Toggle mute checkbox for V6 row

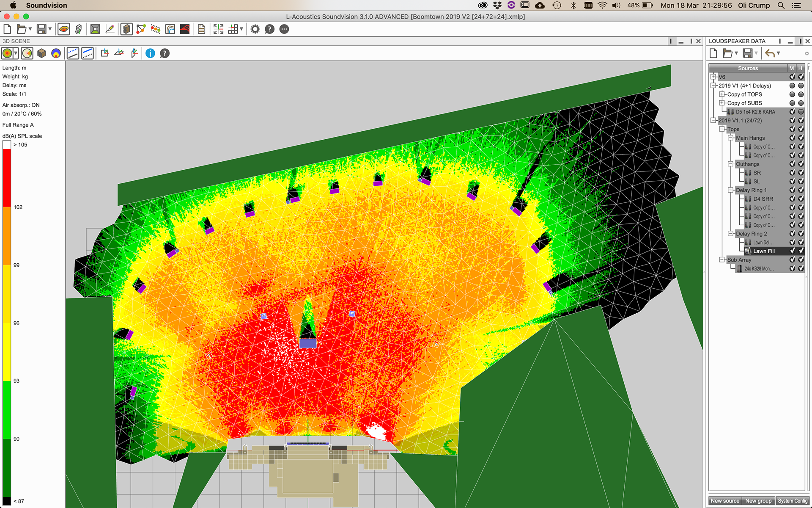792,77
